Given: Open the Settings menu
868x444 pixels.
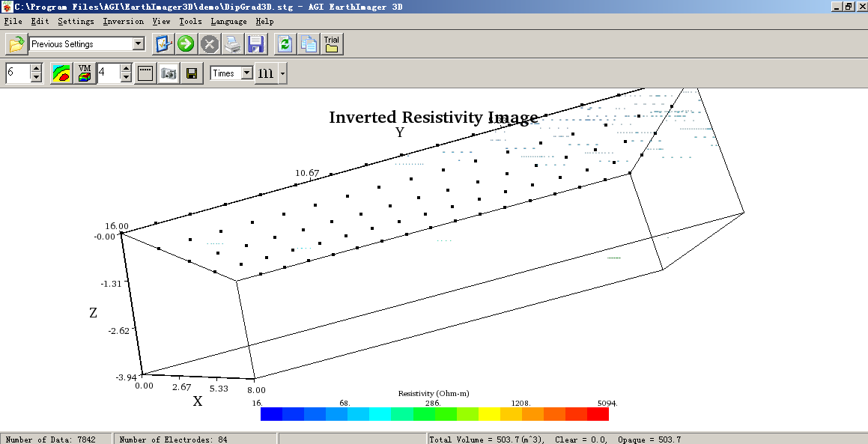Looking at the screenshot, I should tap(76, 21).
